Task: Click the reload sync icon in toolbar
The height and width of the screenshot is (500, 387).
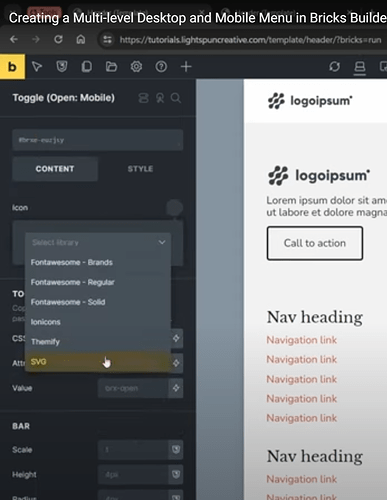Action: (x=335, y=67)
